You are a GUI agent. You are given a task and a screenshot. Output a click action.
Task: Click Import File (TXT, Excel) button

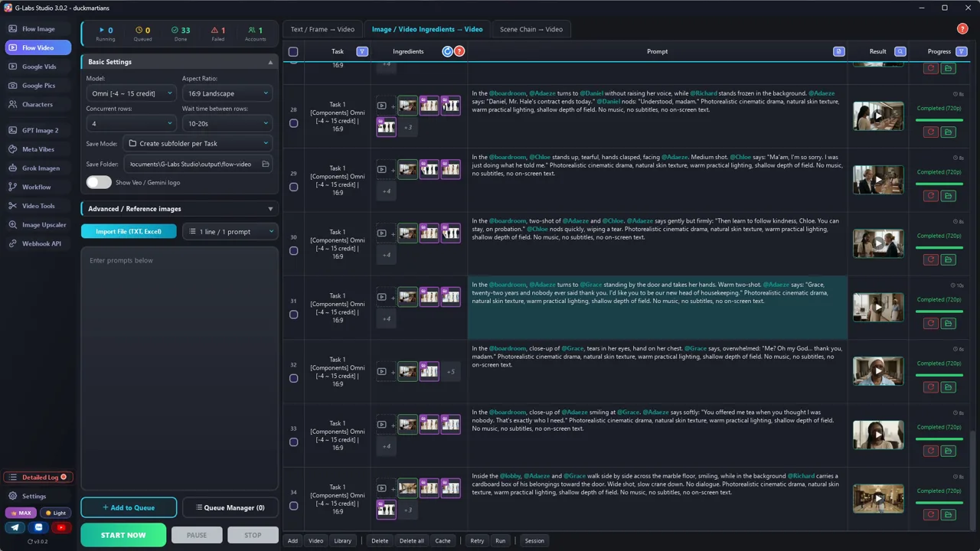(129, 231)
